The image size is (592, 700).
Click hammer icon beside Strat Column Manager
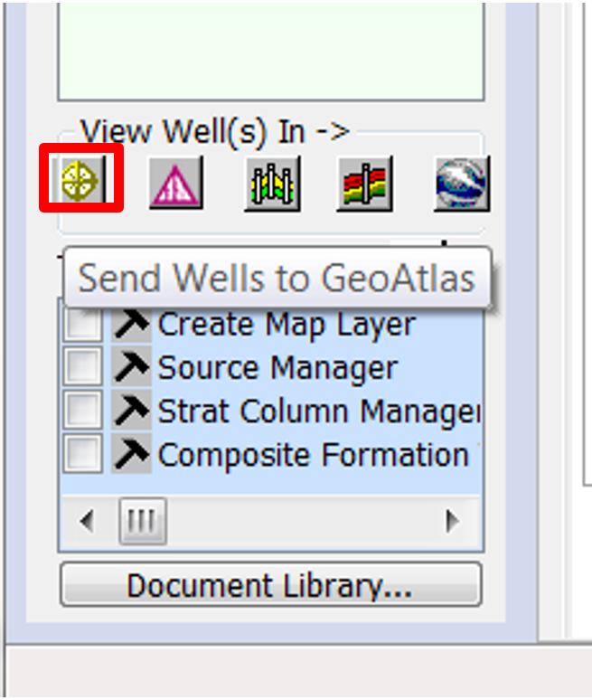[131, 410]
